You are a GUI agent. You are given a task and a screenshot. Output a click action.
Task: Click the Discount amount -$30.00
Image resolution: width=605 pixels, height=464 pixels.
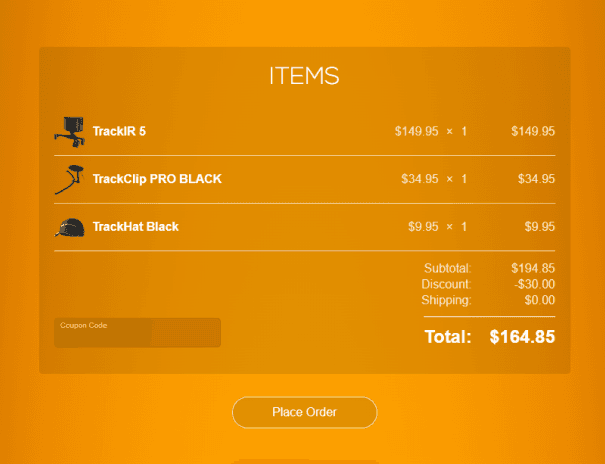pos(533,284)
